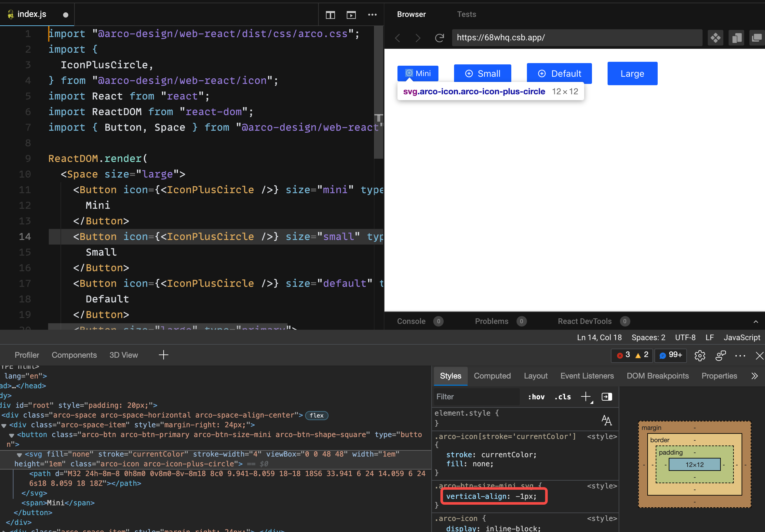The width and height of the screenshot is (765, 532).
Task: Open the preview pane icon in editor toolbar
Action: point(351,15)
